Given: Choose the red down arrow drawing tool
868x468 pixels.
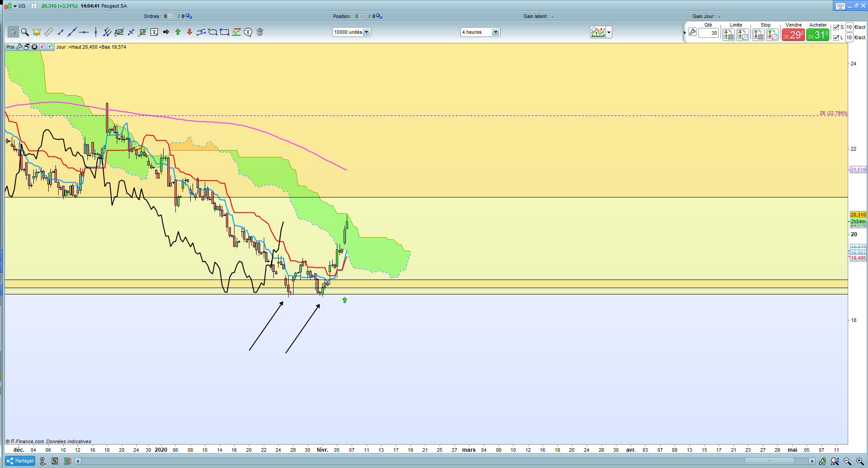Looking at the screenshot, I should point(189,32).
